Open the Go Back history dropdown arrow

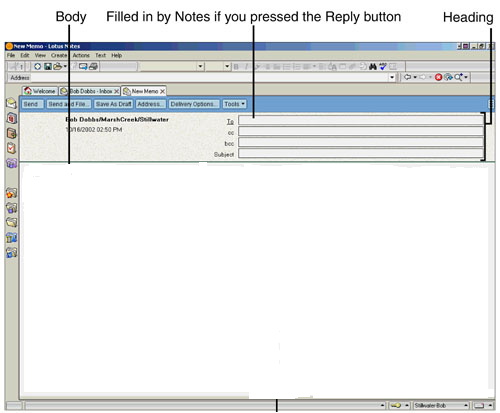coord(415,77)
